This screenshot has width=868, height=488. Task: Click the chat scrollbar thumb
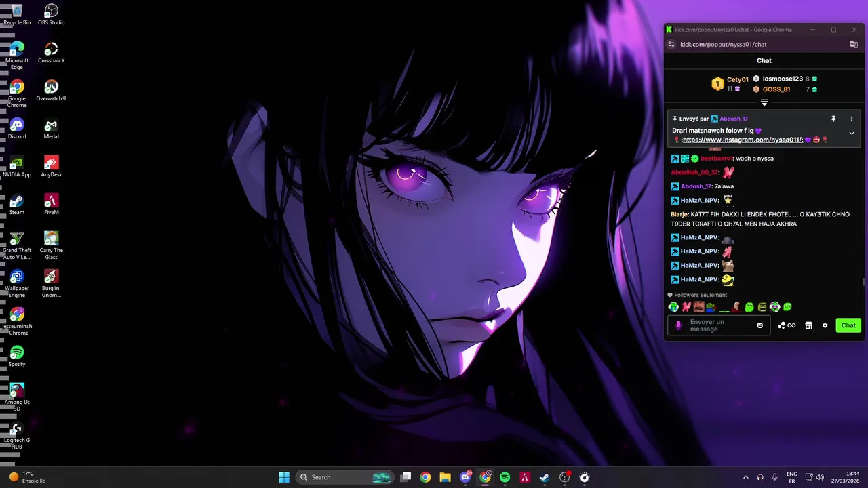coord(863,282)
